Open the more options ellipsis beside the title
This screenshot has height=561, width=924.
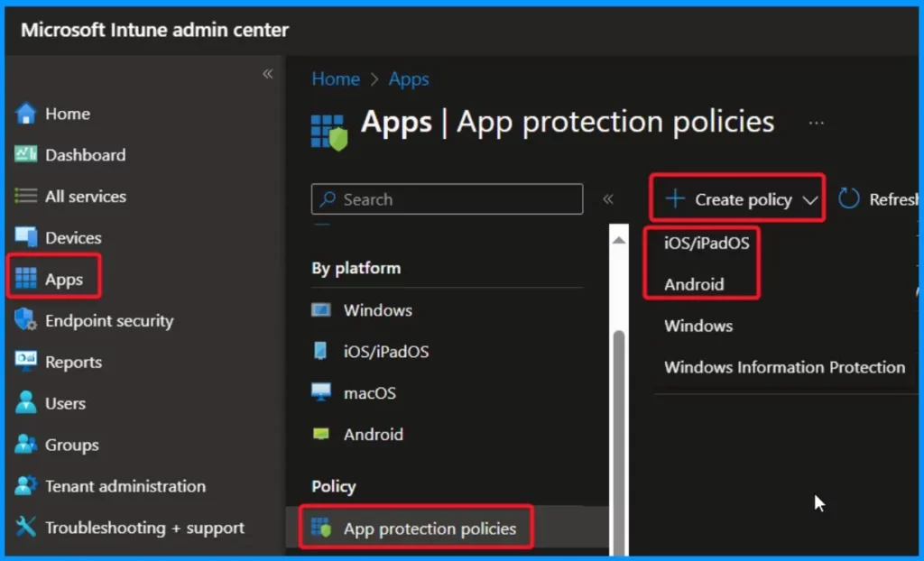(816, 124)
